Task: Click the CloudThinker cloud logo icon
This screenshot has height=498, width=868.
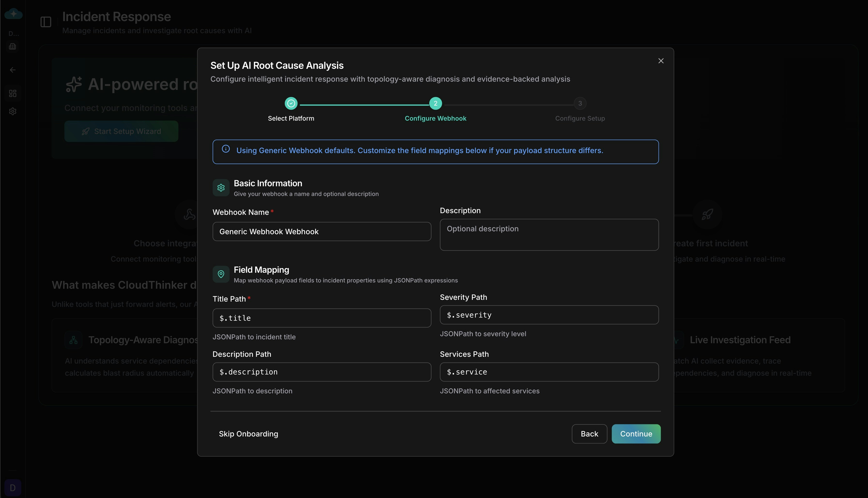Action: pyautogui.click(x=13, y=14)
